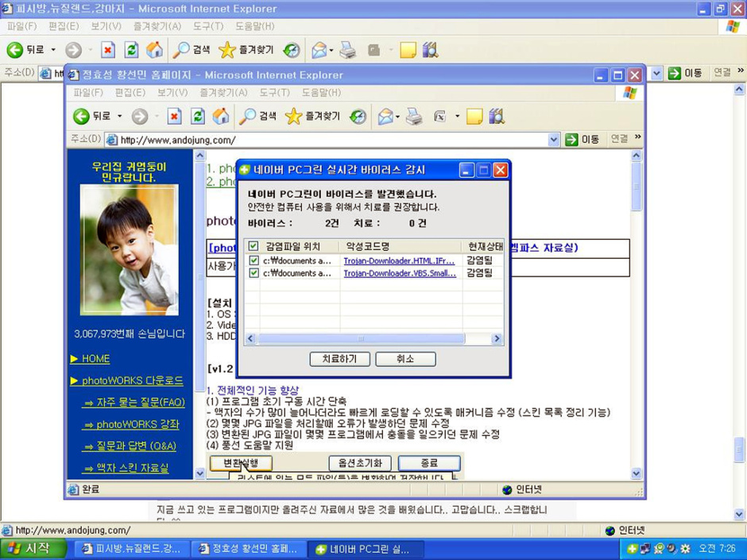Viewport: 747px width, 560px height.
Task: Open the 편집(E) menu in the front andojung window
Action: point(130,92)
